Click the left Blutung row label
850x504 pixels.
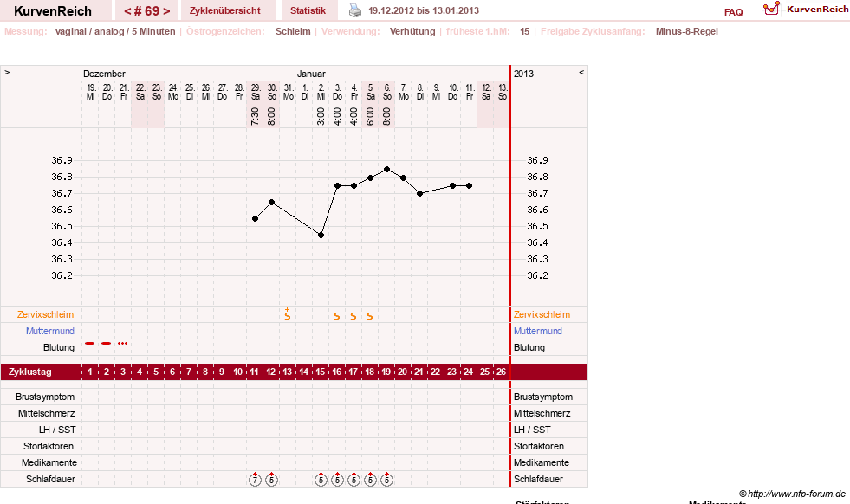pos(59,347)
